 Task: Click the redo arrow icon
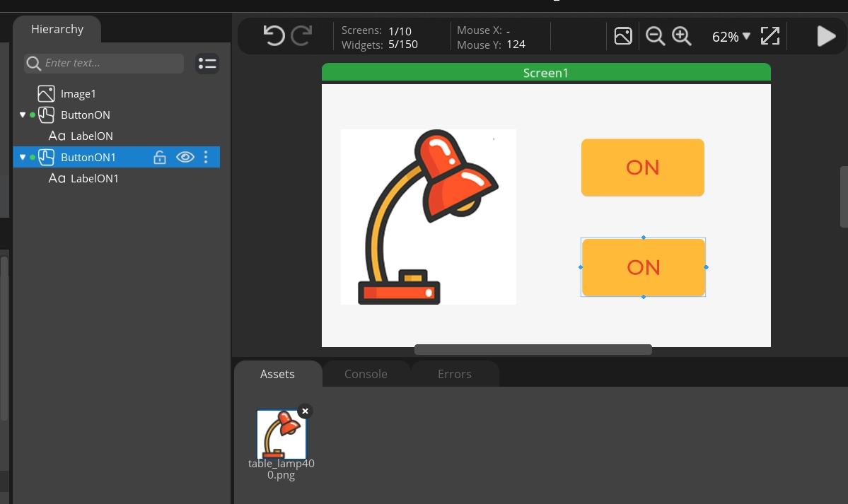tap(302, 35)
